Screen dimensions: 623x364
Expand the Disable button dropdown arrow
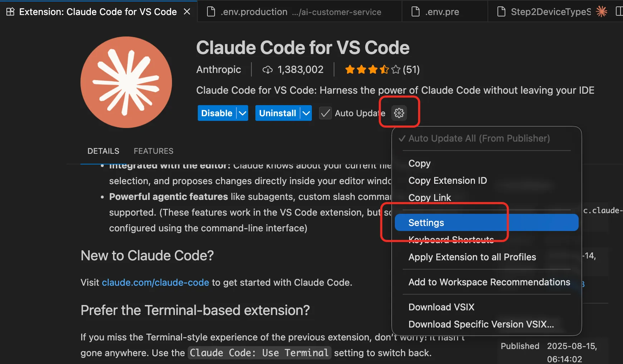[242, 113]
